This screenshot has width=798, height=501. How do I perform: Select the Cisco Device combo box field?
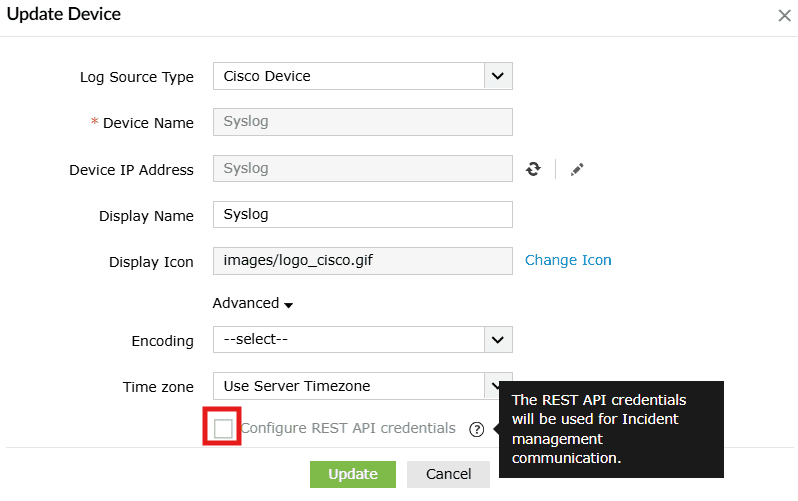pos(362,76)
